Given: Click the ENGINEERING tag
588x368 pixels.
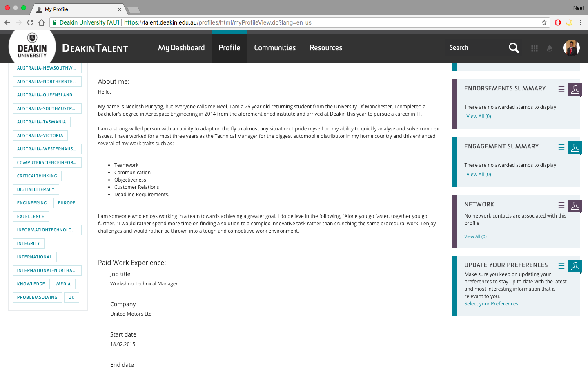Looking at the screenshot, I should [x=32, y=203].
